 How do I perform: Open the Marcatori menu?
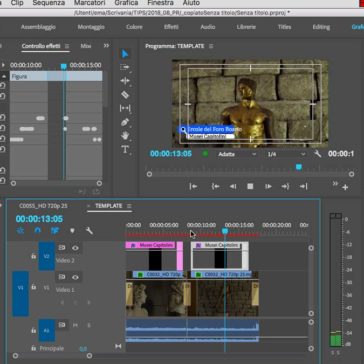(x=90, y=3)
